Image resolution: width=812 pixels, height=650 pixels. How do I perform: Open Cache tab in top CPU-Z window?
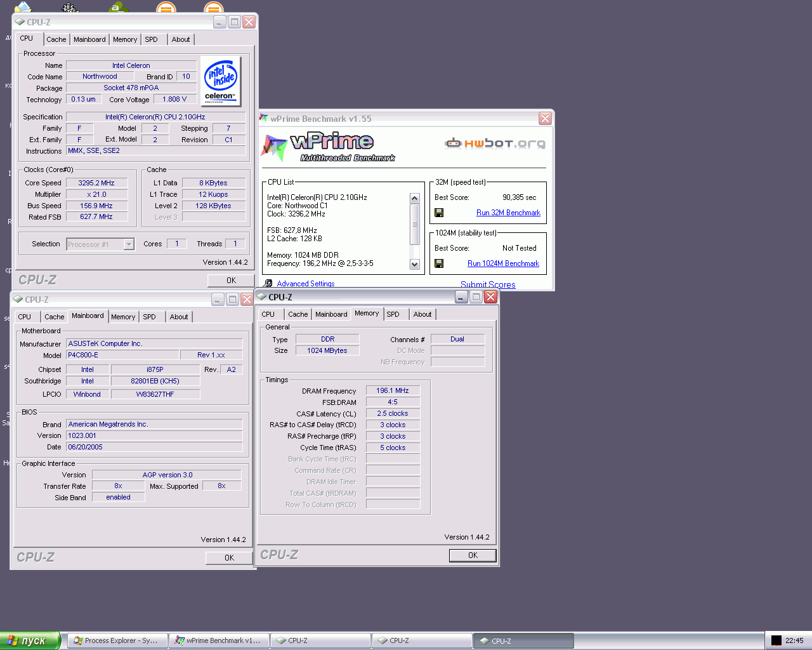[56, 39]
